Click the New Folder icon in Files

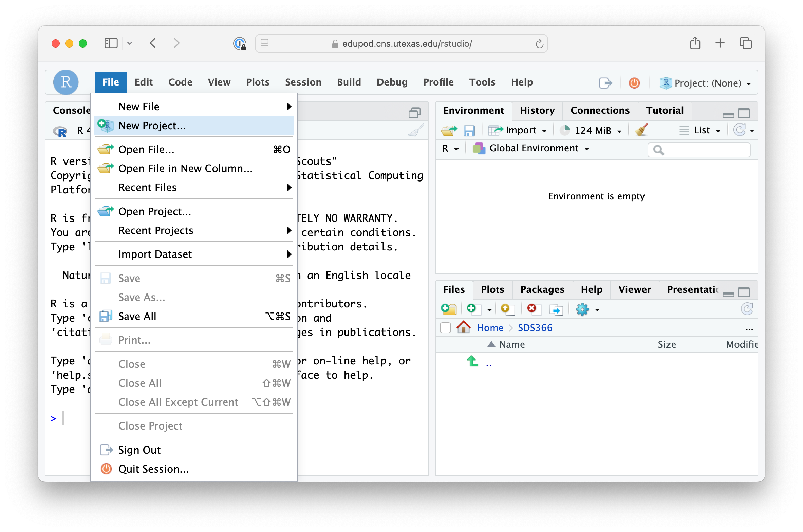point(449,309)
